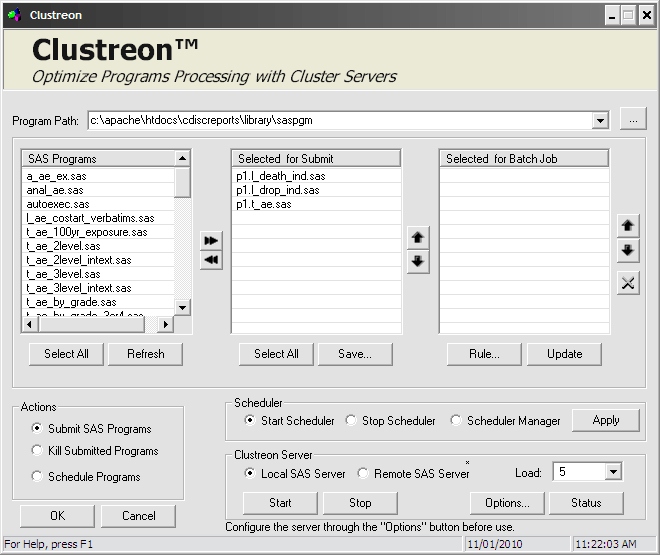This screenshot has height=555, width=660.
Task: Select t_ae_2level.sas program
Action: pos(98,246)
